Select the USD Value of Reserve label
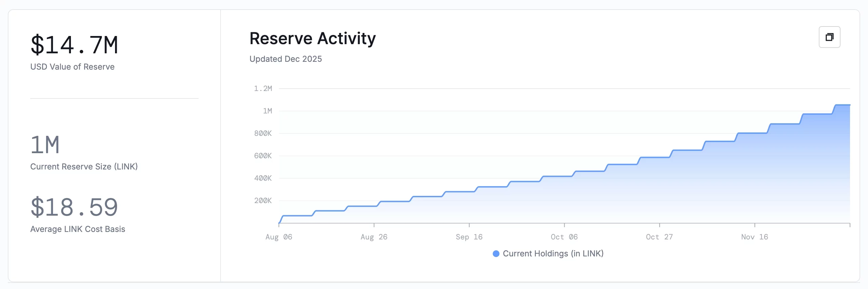The image size is (868, 289). tap(72, 67)
